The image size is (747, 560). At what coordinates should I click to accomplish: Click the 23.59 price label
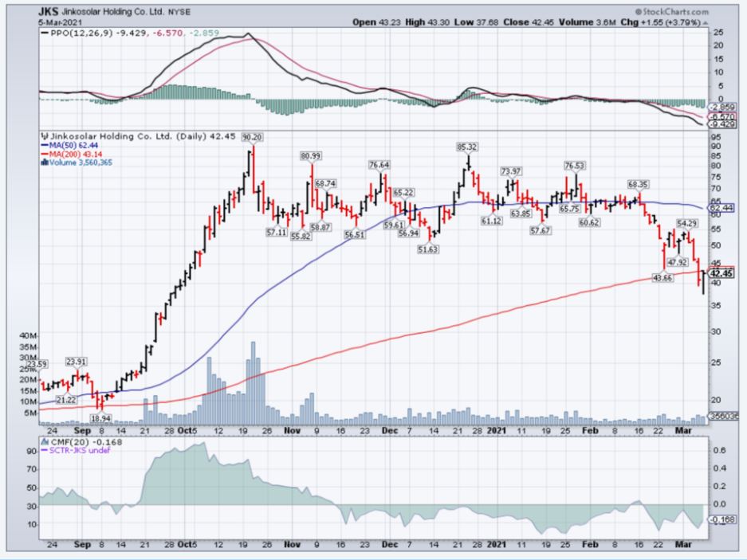tap(37, 364)
